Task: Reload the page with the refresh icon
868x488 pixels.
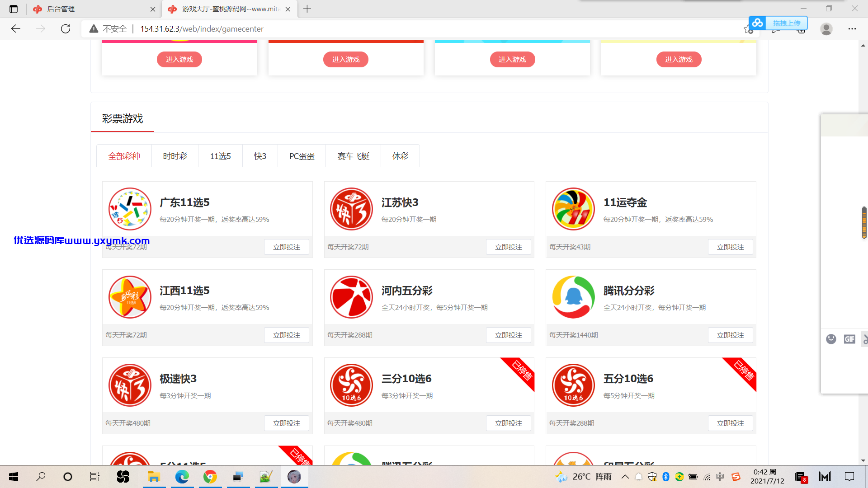Action: (x=66, y=29)
